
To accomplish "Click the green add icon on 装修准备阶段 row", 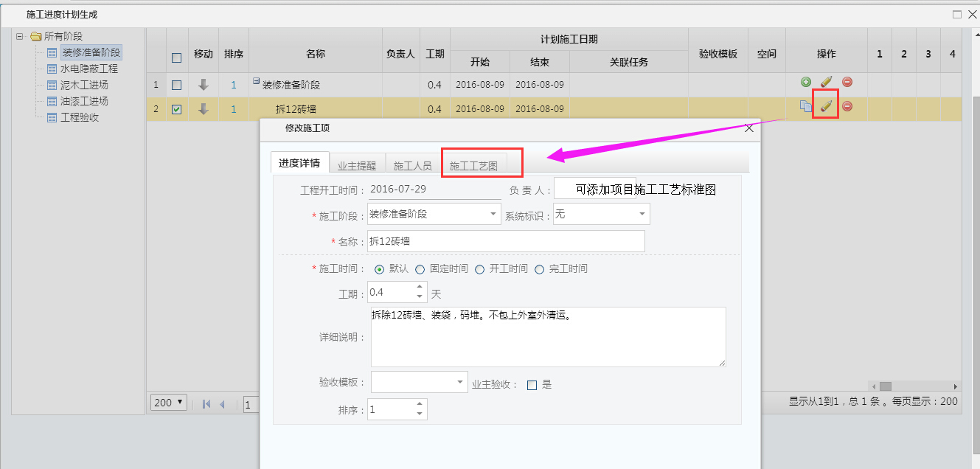I will 806,81.
